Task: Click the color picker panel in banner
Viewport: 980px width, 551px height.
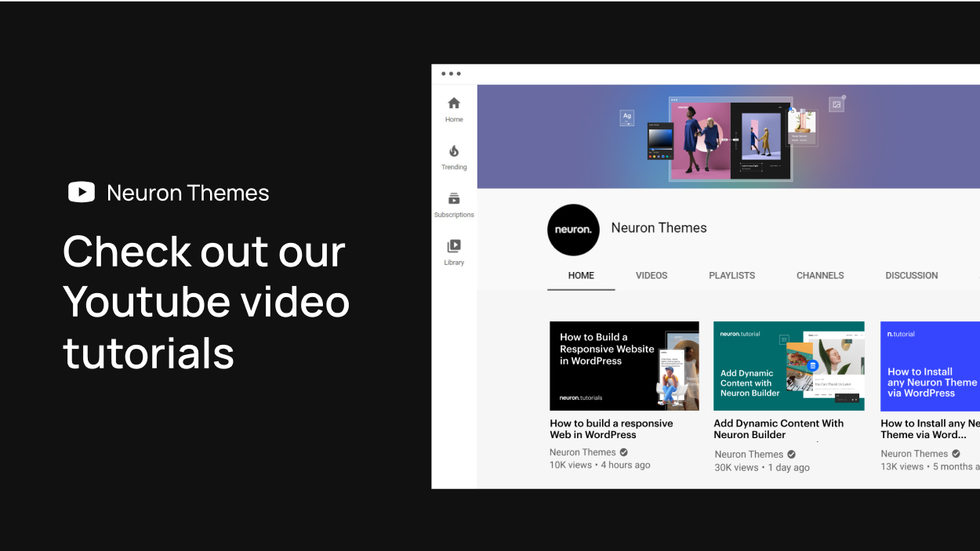Action: pos(660,141)
